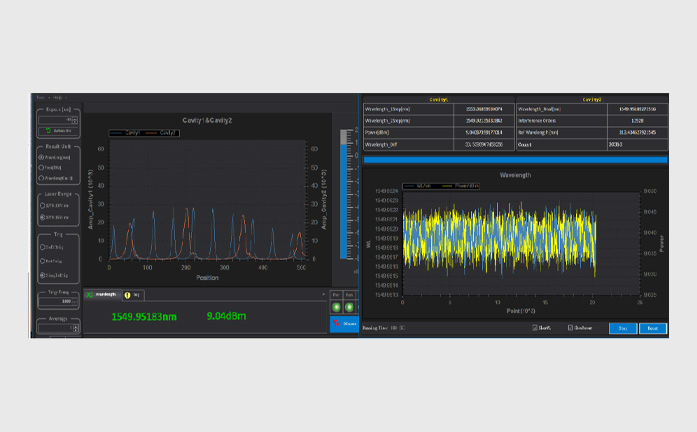The image size is (697, 432).
Task: Click the Power(dBm) row label in Cavity1 table
Action: 377,132
